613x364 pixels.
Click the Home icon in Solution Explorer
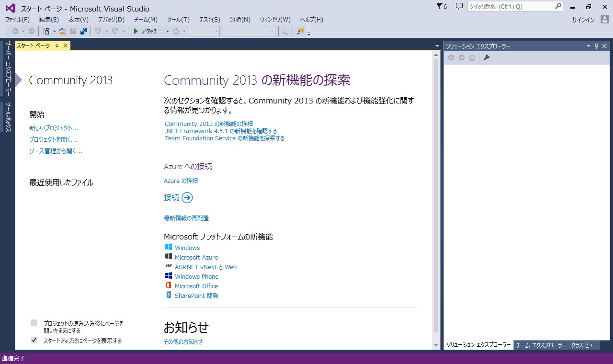tap(472, 57)
